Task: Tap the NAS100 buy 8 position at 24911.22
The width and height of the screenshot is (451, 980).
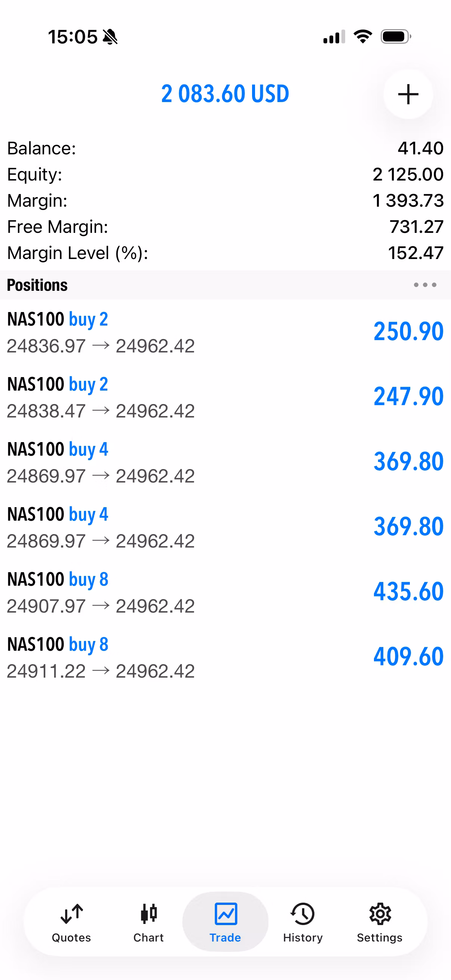Action: [225, 657]
